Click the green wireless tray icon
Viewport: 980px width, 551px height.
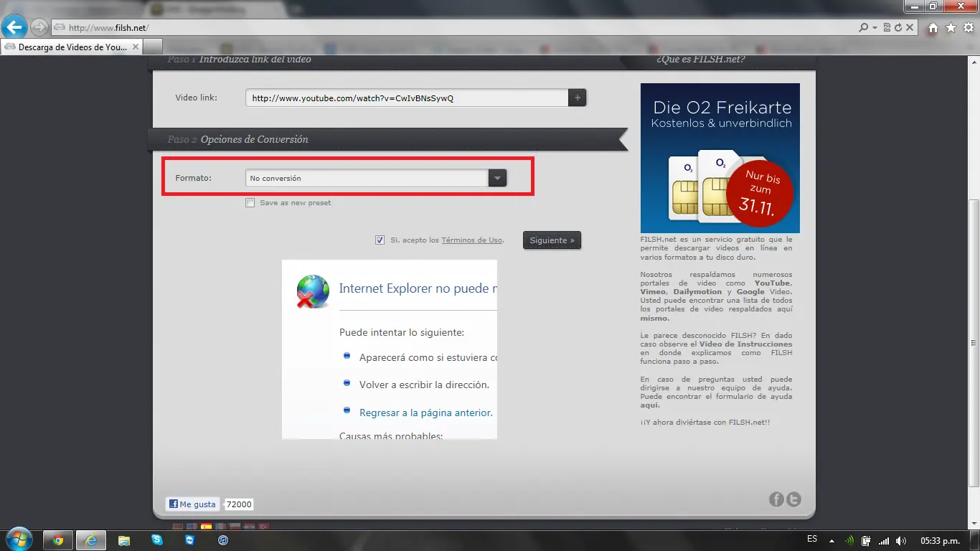pos(849,540)
